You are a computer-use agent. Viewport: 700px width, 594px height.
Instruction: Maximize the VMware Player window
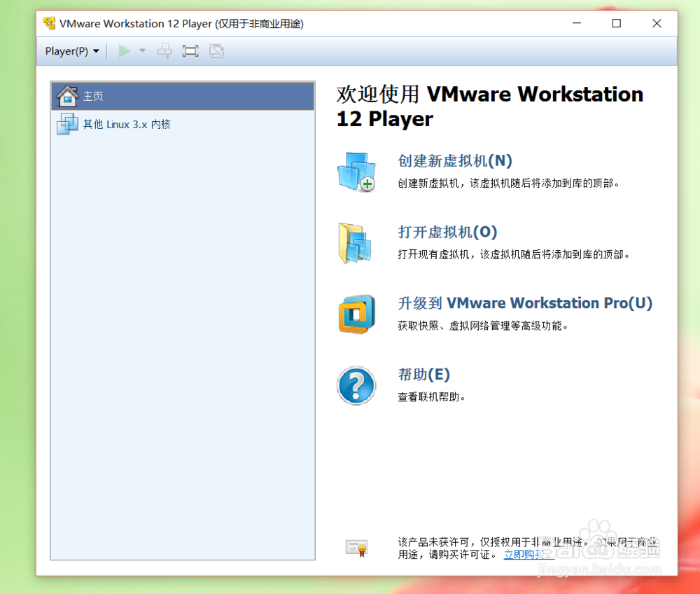click(x=617, y=23)
